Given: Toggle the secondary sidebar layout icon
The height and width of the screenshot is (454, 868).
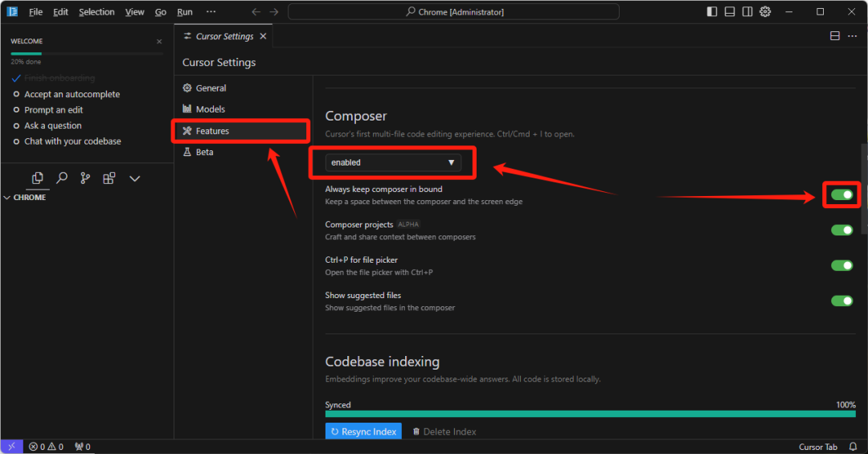Looking at the screenshot, I should (x=747, y=11).
